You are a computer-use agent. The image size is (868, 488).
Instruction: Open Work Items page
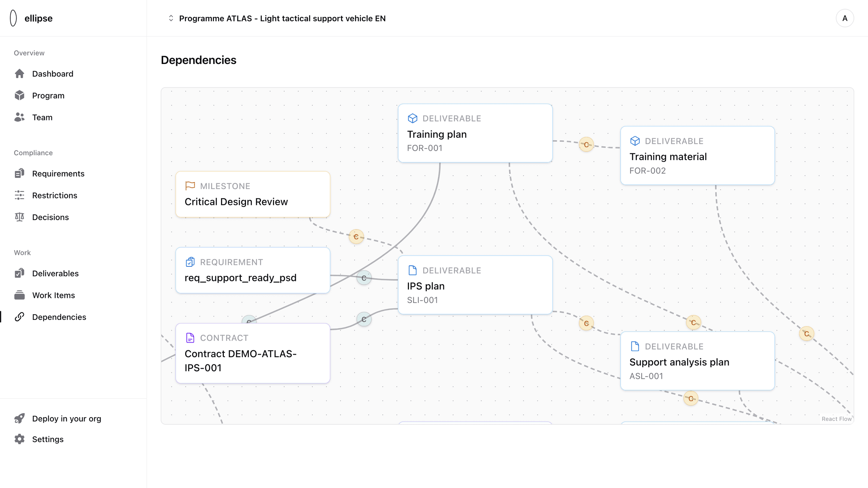[53, 295]
